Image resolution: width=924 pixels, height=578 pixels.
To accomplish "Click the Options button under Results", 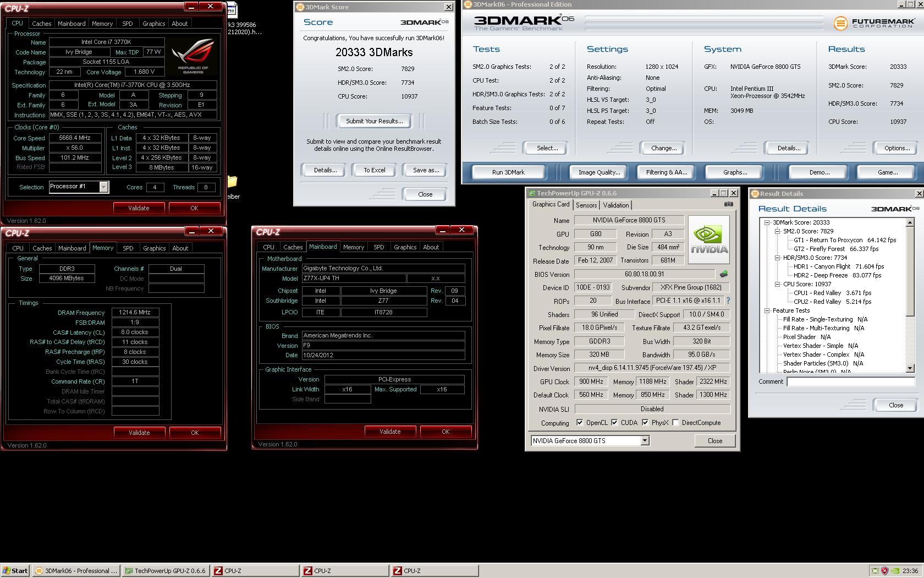I will 897,148.
